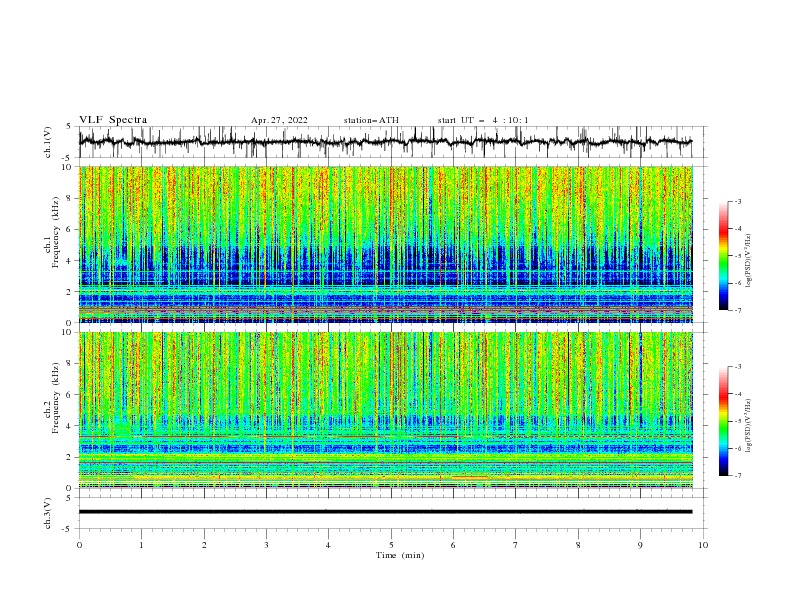Click the ch.3 flat voltage trace

pos(385,512)
